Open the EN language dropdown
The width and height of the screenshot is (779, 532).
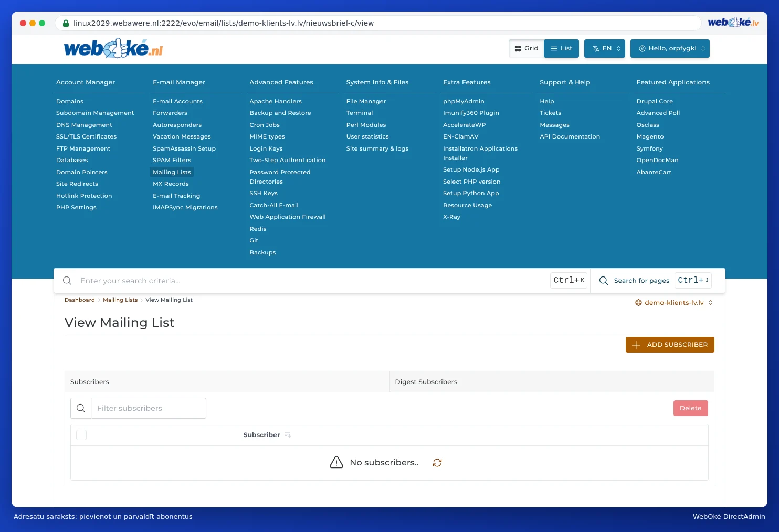pyautogui.click(x=605, y=48)
